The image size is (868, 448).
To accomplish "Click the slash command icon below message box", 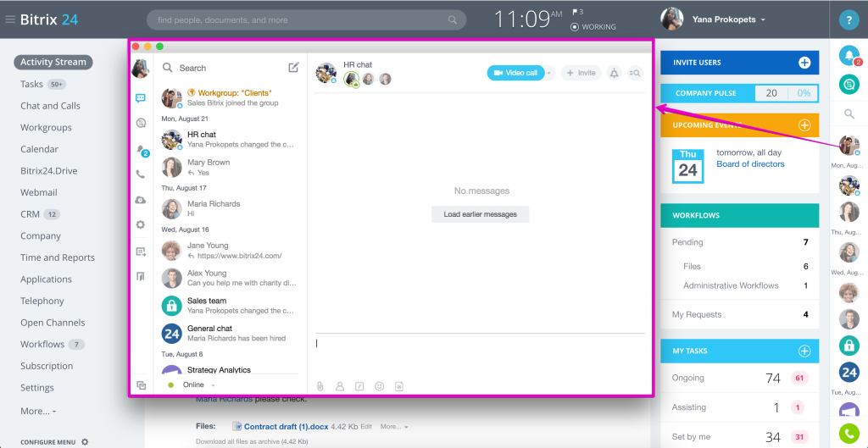I will [x=359, y=386].
